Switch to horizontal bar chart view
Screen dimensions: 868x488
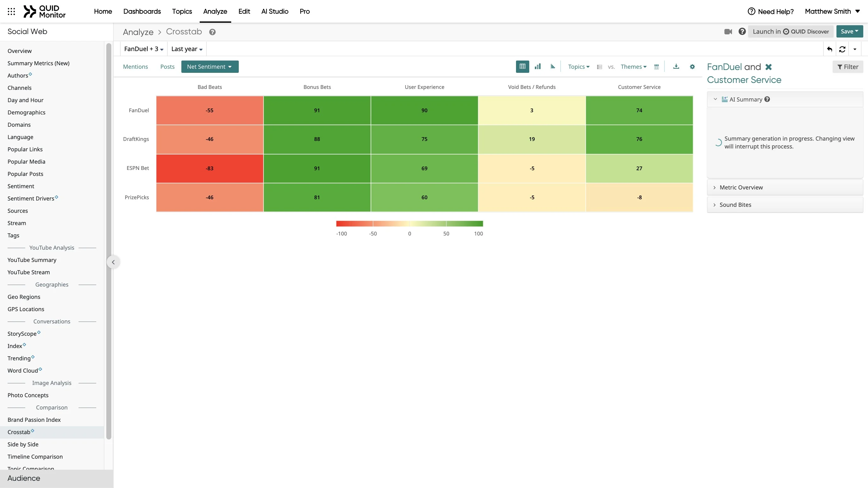pyautogui.click(x=553, y=67)
